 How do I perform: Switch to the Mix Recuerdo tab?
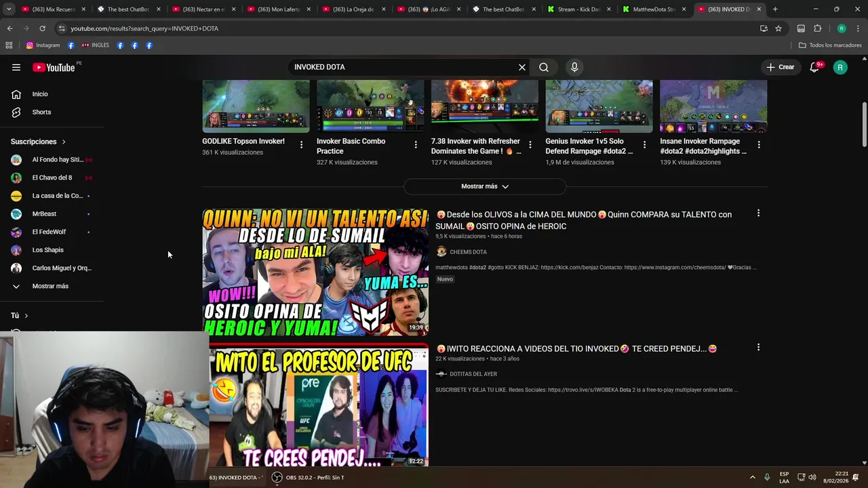(53, 9)
